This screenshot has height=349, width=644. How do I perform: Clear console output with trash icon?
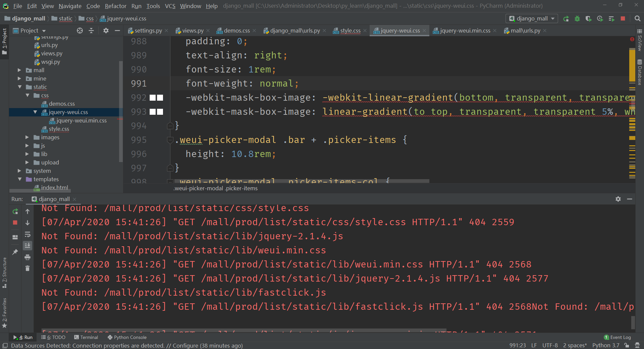28,268
